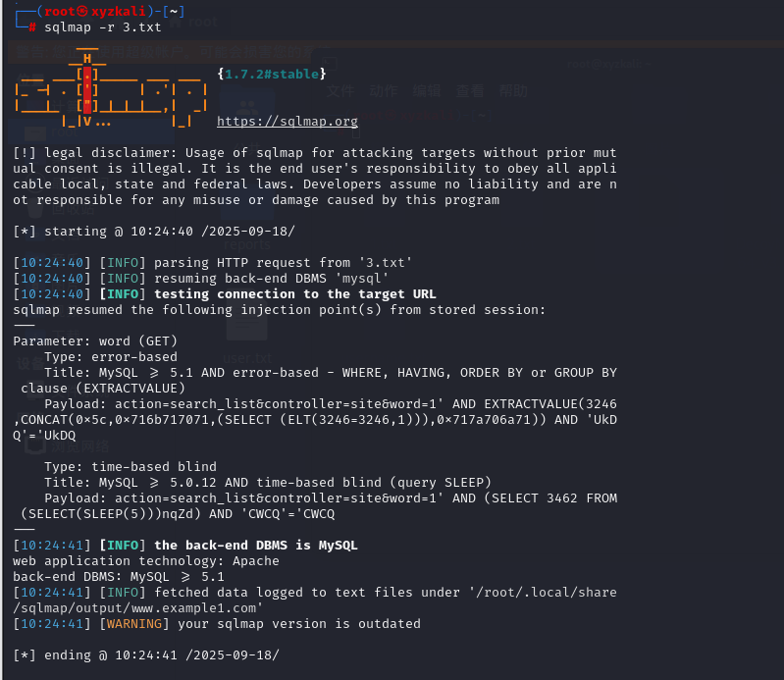Click 'Type: time-based blind' line

[x=130, y=466]
